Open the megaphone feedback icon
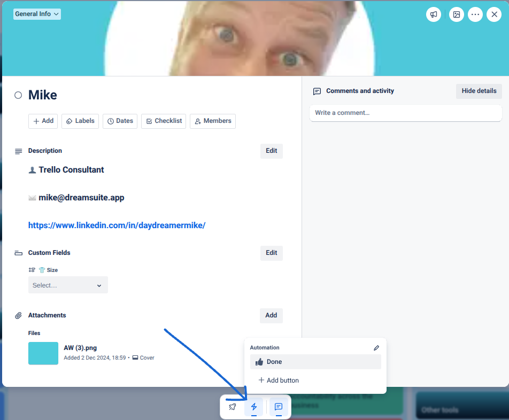Image resolution: width=509 pixels, height=420 pixels. 434,14
